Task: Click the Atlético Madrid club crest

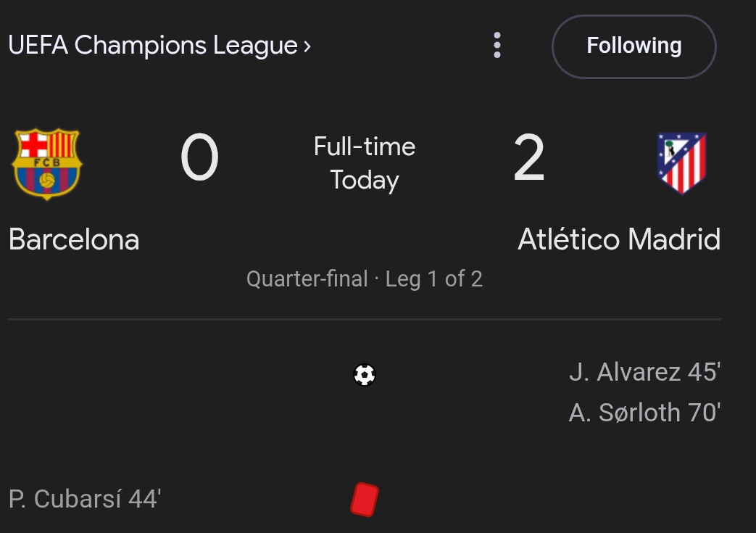Action: [x=681, y=162]
